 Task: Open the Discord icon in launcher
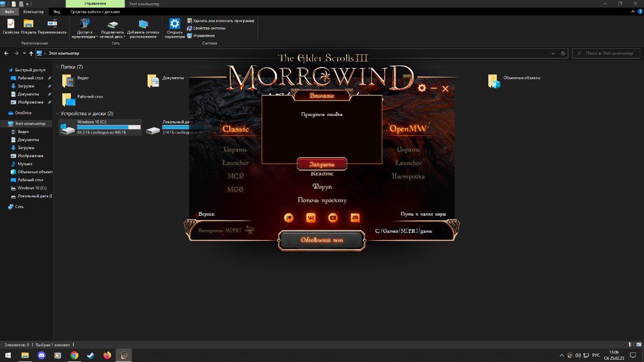point(355,218)
